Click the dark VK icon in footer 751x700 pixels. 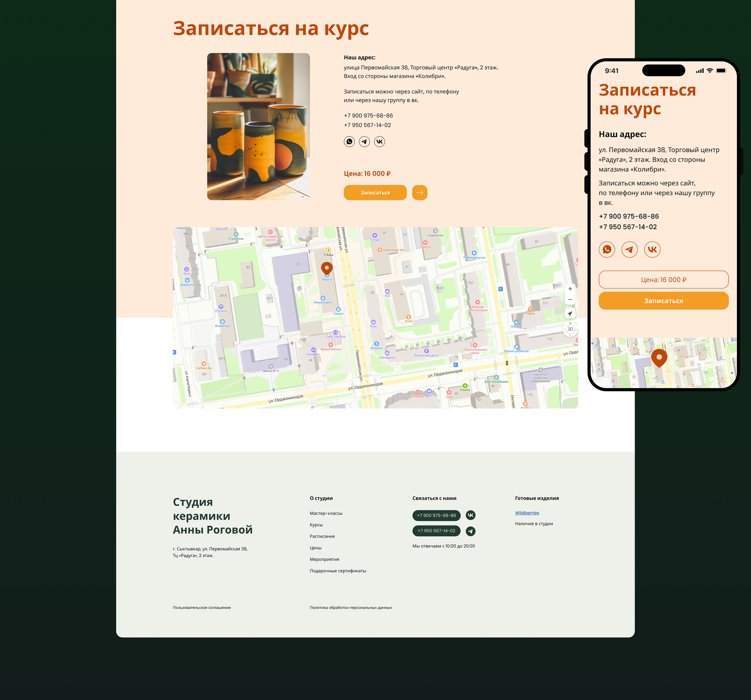(470, 515)
